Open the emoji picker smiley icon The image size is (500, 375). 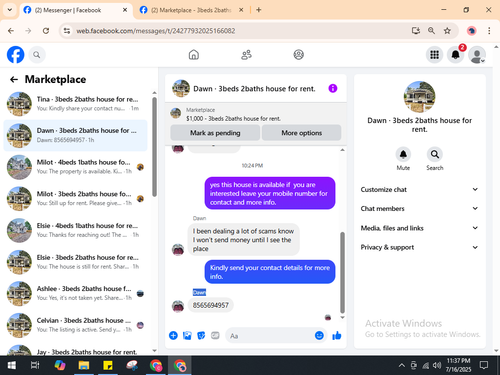319,335
